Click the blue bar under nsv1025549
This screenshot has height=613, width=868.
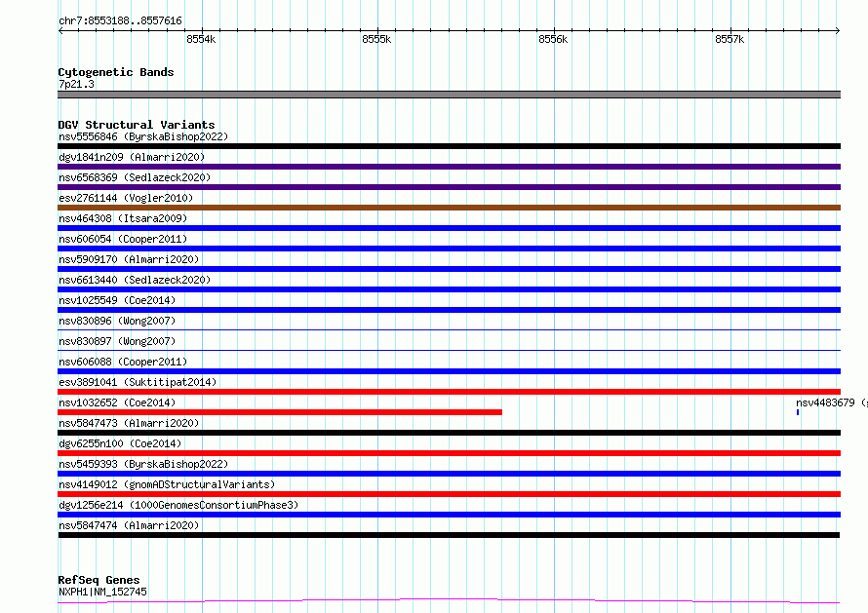449,310
